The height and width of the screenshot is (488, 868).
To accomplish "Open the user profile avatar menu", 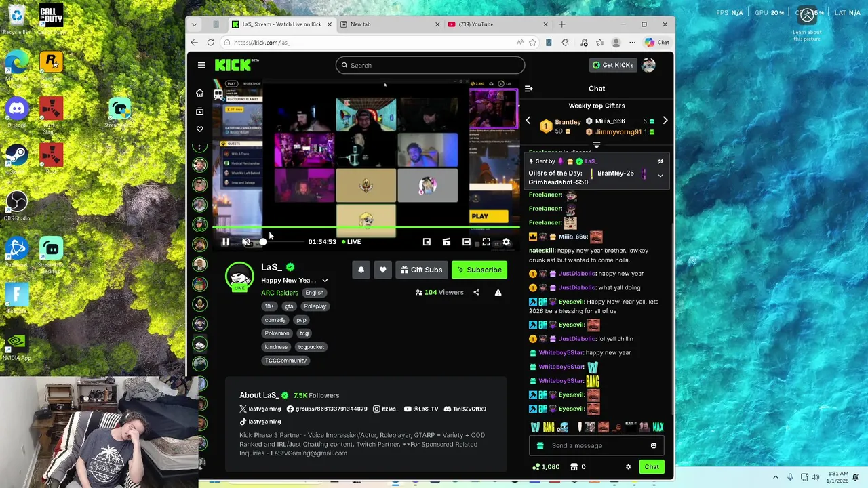I will click(649, 65).
